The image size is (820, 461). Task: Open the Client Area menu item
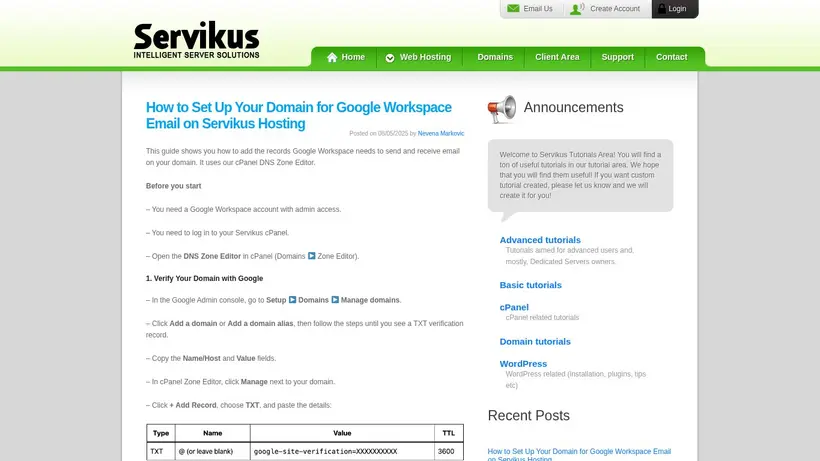(557, 57)
